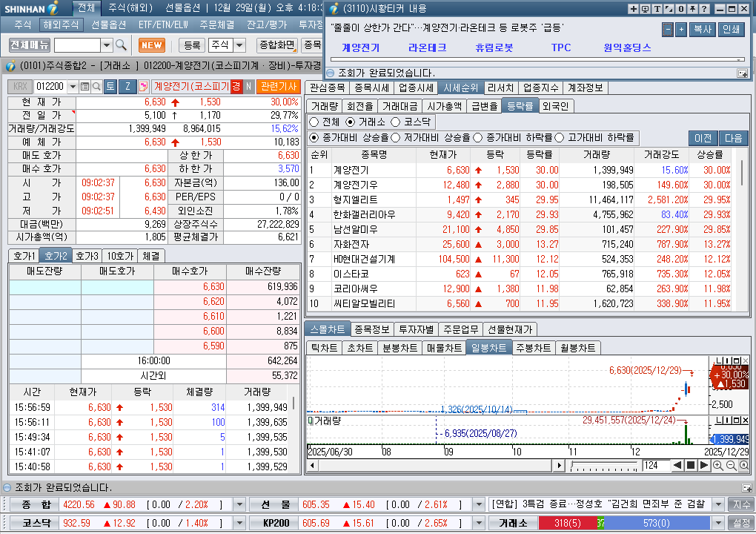The image size is (756, 534).
Task: Click the screen-add icon in main status bar
Action: tap(746, 488)
